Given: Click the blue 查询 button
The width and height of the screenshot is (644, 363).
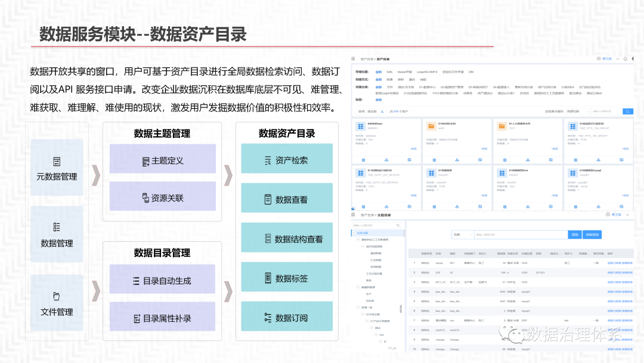Looking at the screenshot, I should 575,235.
